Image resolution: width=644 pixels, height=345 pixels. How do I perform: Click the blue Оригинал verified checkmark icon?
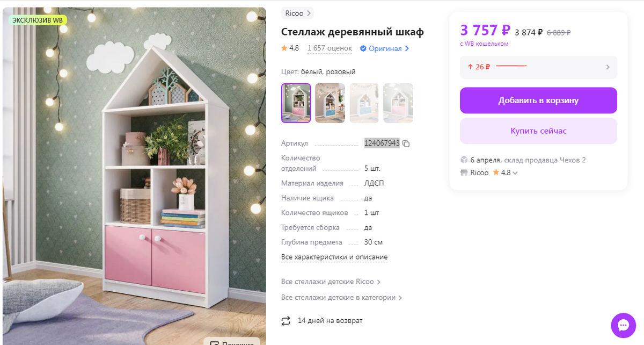(x=363, y=48)
